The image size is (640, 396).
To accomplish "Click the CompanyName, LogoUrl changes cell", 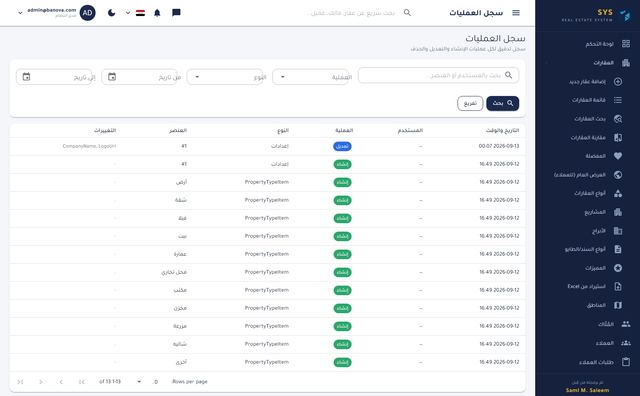I will click(x=89, y=146).
